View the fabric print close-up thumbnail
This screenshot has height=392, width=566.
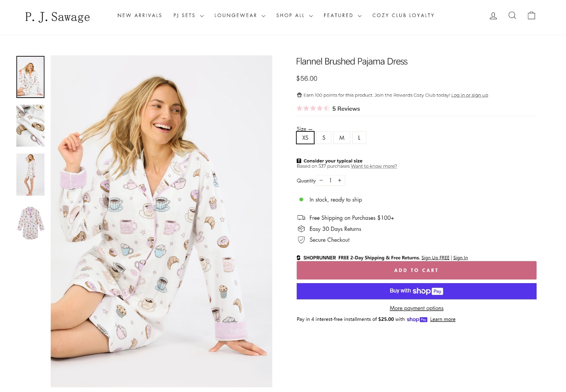[x=30, y=126]
